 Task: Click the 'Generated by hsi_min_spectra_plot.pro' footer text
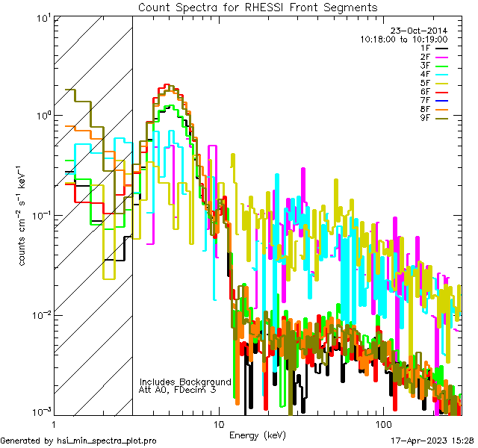[x=78, y=441]
